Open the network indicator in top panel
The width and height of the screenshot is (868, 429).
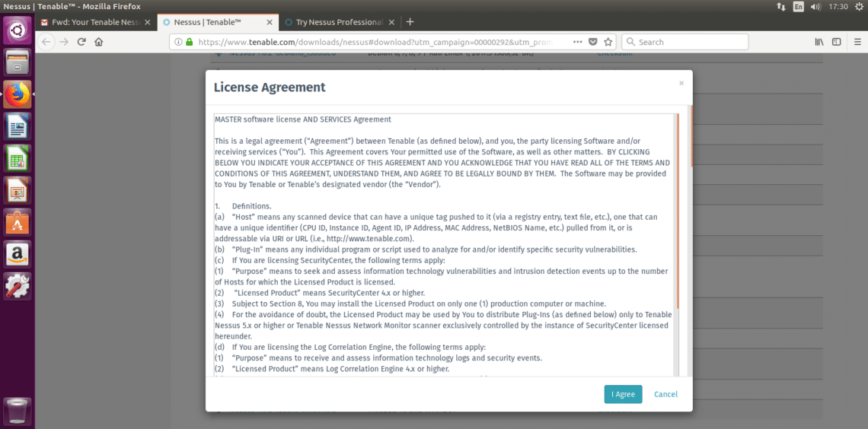781,7
